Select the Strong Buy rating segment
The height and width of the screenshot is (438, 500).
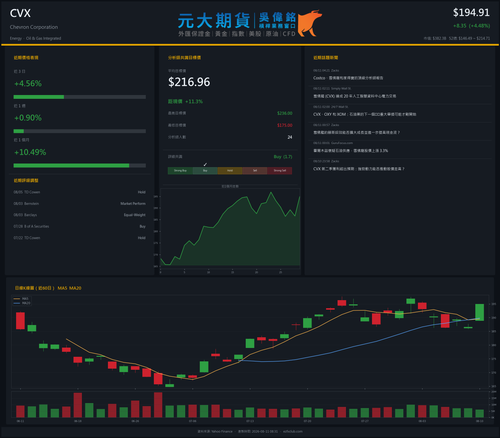[x=180, y=171]
